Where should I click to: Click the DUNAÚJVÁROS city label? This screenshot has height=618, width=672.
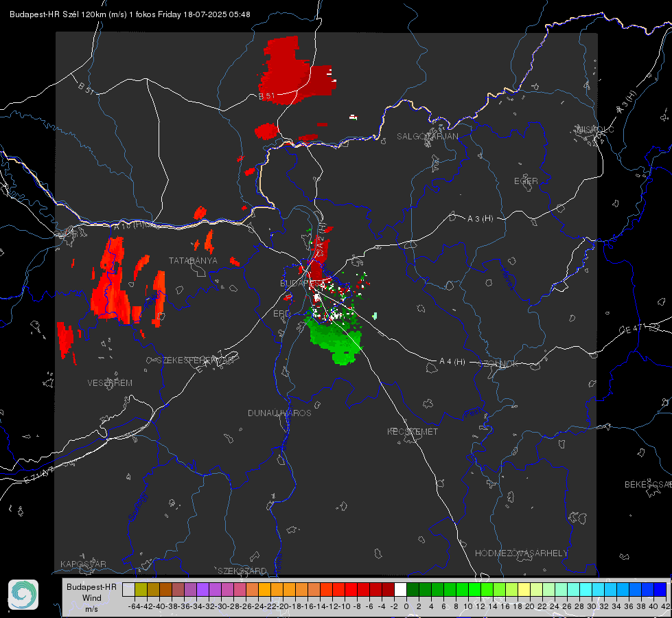(279, 413)
